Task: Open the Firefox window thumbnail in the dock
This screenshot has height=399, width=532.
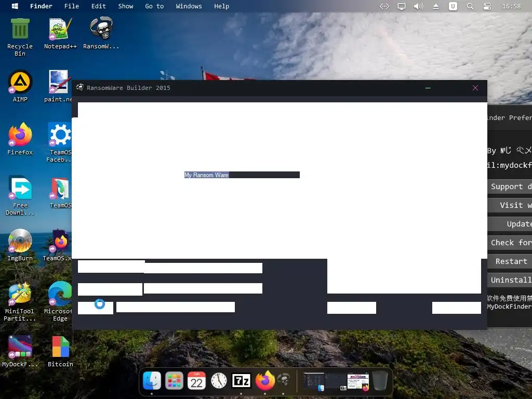Action: pyautogui.click(x=358, y=382)
